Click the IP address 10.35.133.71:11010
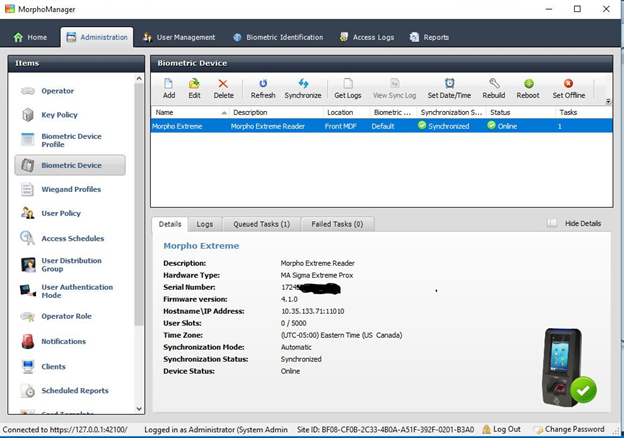Image resolution: width=624 pixels, height=438 pixels. tap(313, 311)
